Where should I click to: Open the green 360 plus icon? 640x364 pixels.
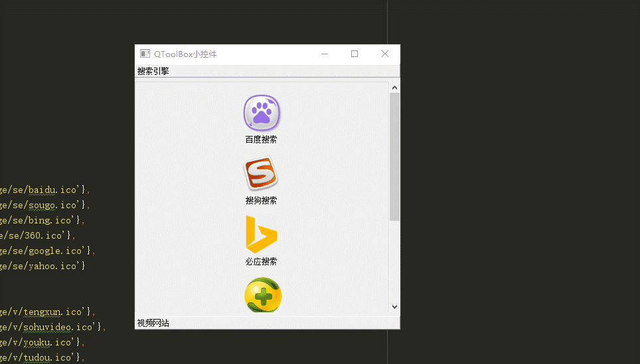(263, 294)
